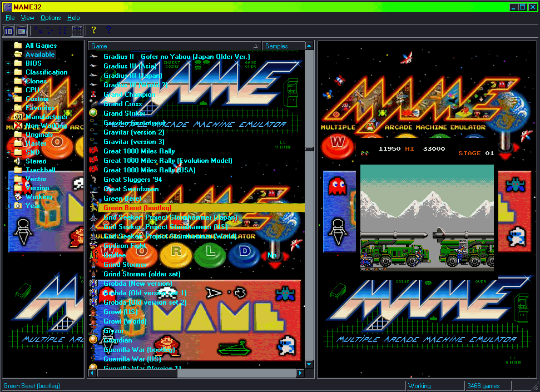Toggle the screenshot panel toolbar button

tap(21, 31)
